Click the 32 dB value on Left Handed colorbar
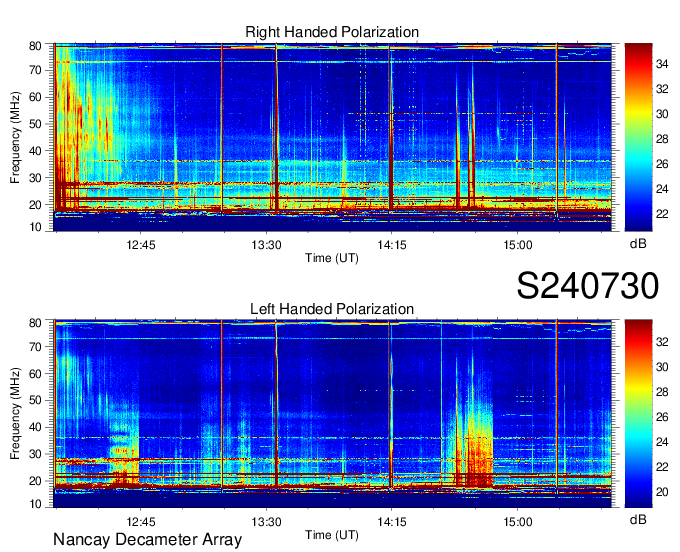The width and height of the screenshot is (680, 552). 662,342
